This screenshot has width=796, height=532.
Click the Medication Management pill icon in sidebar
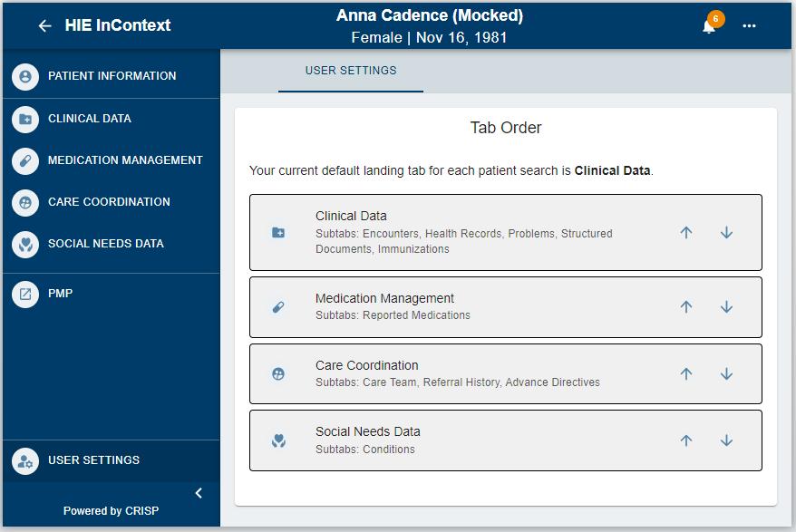pyautogui.click(x=25, y=160)
